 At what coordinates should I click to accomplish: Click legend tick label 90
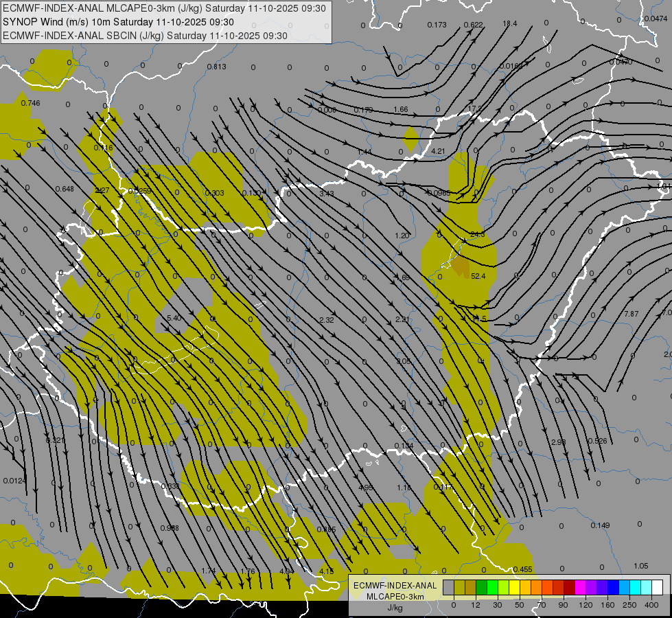563,605
